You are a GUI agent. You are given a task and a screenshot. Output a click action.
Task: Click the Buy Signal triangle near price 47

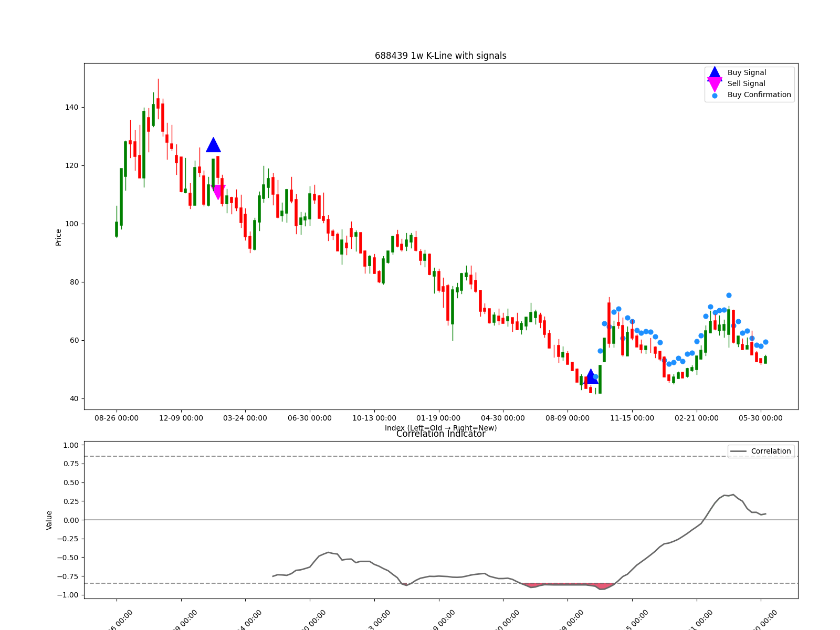[591, 376]
